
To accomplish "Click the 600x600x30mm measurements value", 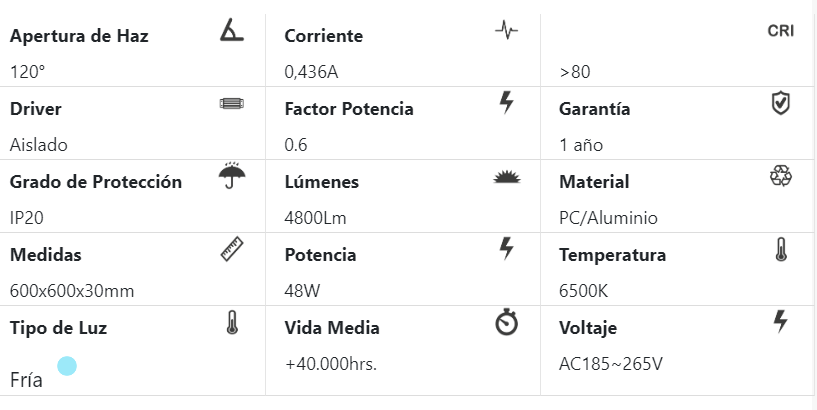I will (x=72, y=291).
